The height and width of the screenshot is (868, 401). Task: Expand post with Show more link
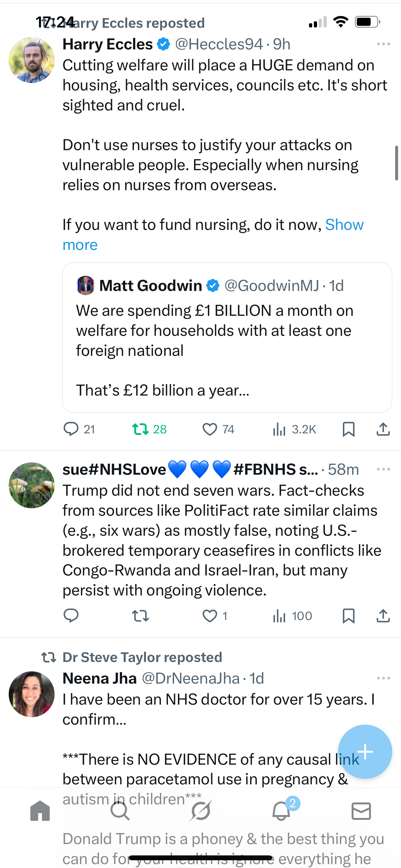point(344,225)
